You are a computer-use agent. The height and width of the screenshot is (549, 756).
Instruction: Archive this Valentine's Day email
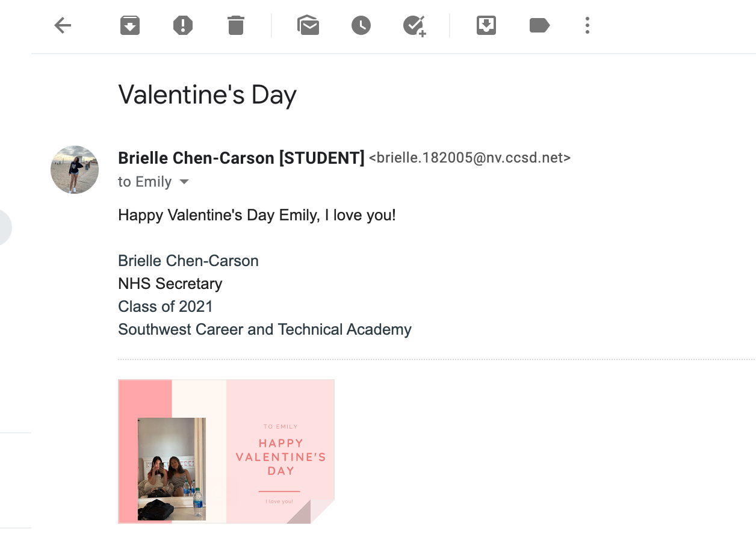click(130, 25)
